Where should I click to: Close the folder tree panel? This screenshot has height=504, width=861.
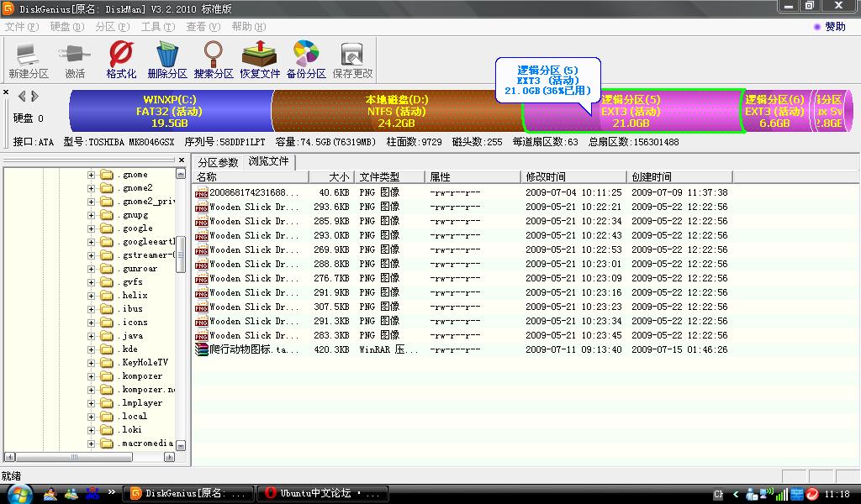(x=182, y=160)
